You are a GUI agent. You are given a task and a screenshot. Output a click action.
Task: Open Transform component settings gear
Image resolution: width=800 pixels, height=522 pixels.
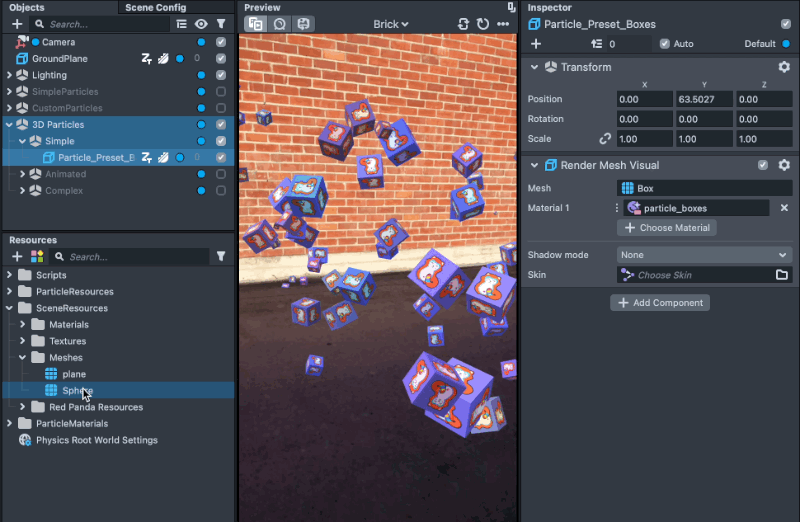pyautogui.click(x=784, y=67)
